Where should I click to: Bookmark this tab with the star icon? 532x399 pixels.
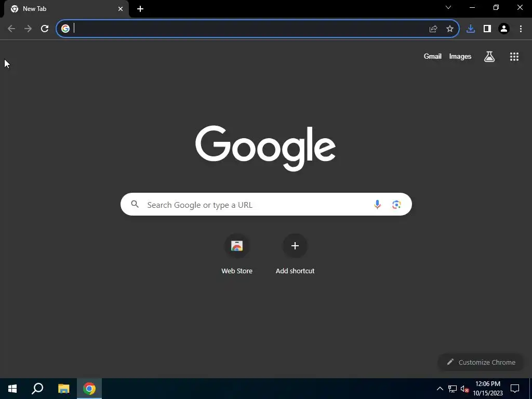coord(450,29)
